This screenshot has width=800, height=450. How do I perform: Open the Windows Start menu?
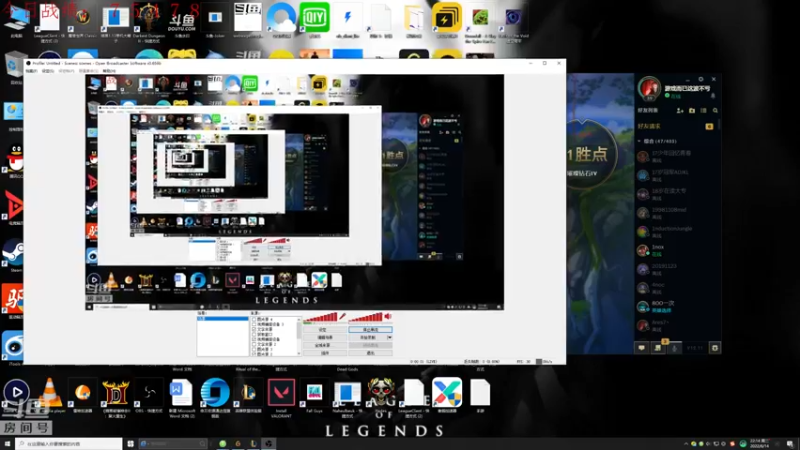coord(7,444)
